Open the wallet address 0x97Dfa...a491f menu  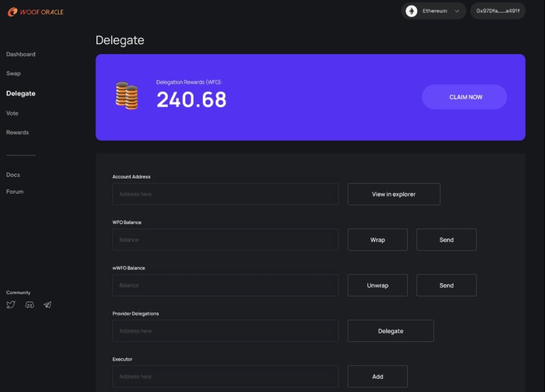[x=498, y=11]
